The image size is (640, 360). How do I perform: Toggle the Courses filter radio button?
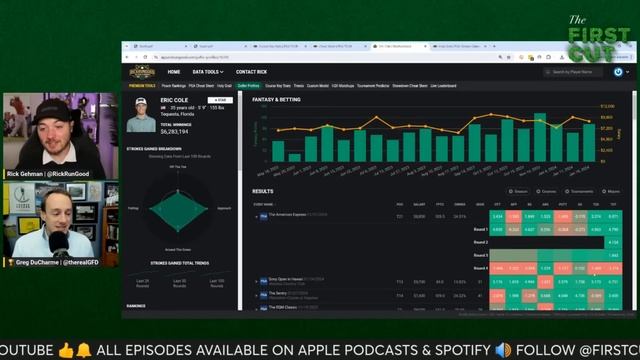click(x=538, y=191)
